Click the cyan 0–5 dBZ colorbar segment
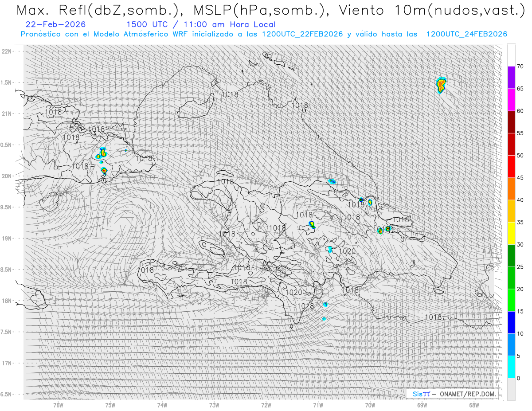 tap(511, 367)
